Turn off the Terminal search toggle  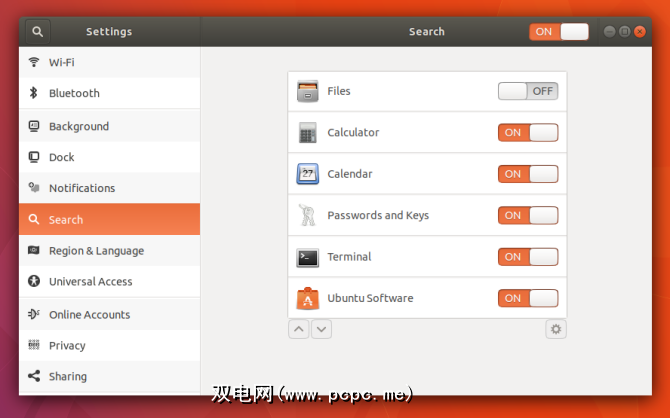point(528,257)
